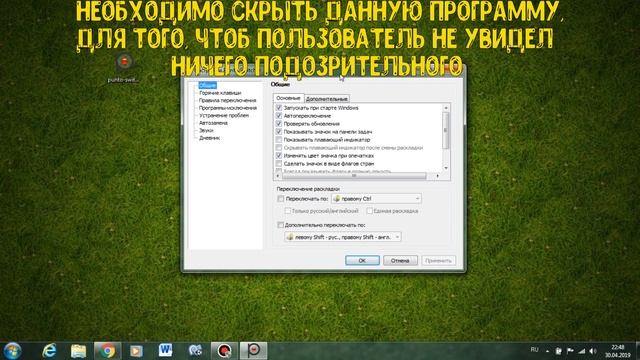640x360 pixels.
Task: Uncheck 'Показывать значок на панели задач'
Action: (279, 132)
